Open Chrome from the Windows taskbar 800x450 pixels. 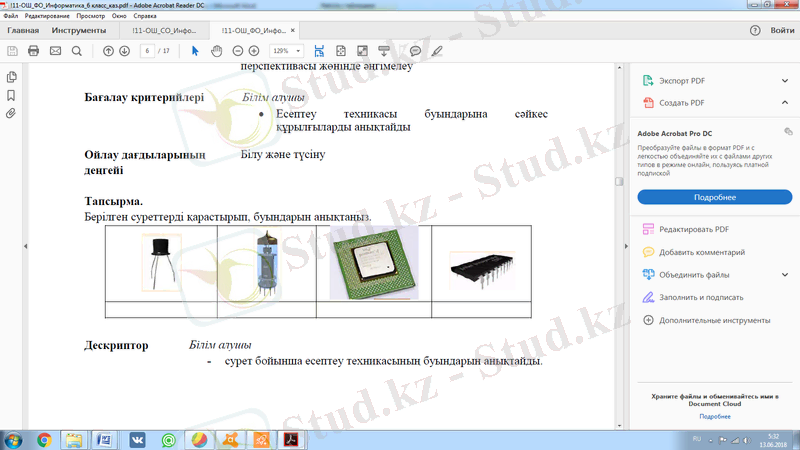coord(44,438)
